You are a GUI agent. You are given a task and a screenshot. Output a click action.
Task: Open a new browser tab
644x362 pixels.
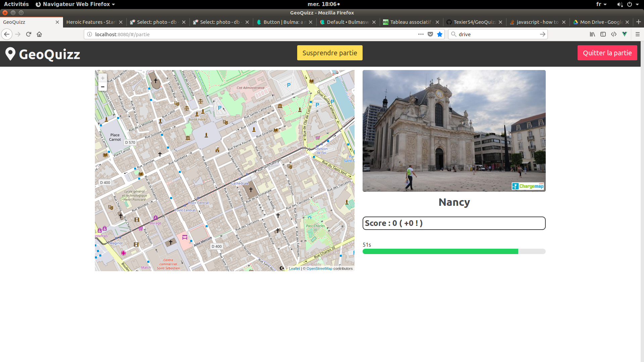[638, 22]
